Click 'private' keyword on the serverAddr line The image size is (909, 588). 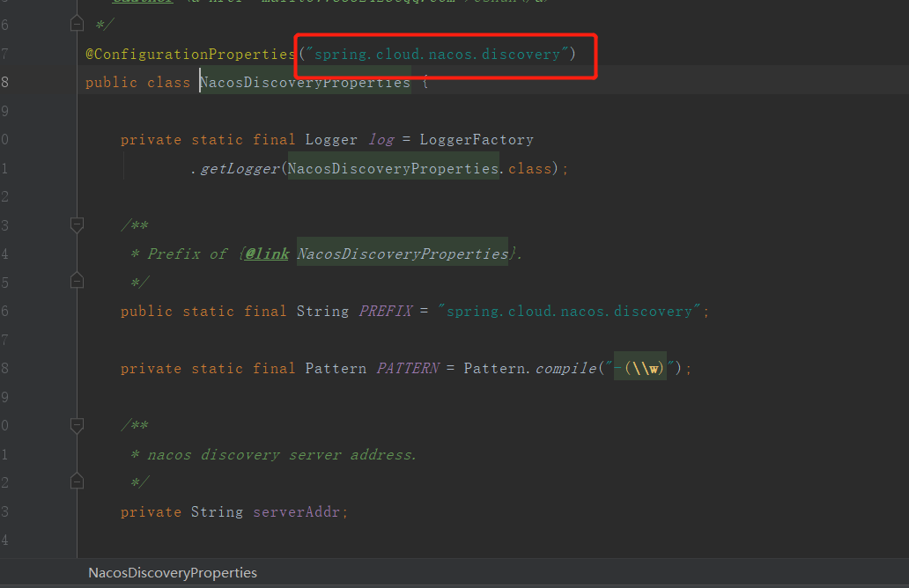(151, 512)
